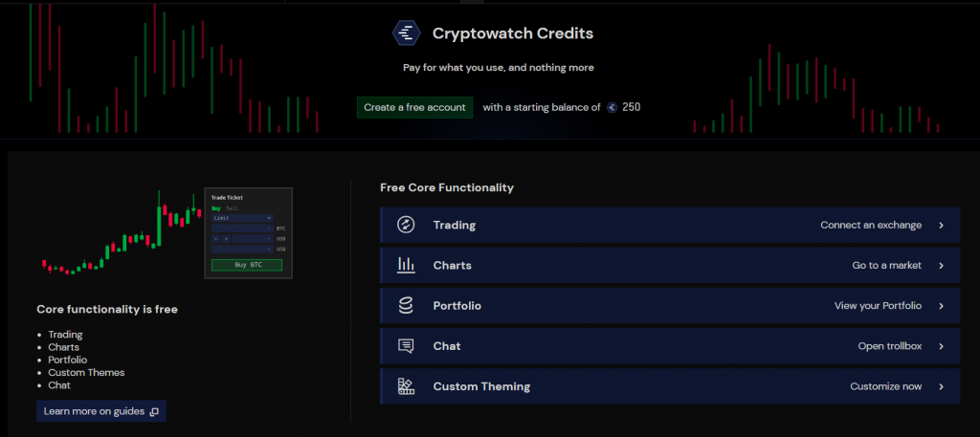Click Custom Themes in the bullet list
980x437 pixels.
[86, 372]
